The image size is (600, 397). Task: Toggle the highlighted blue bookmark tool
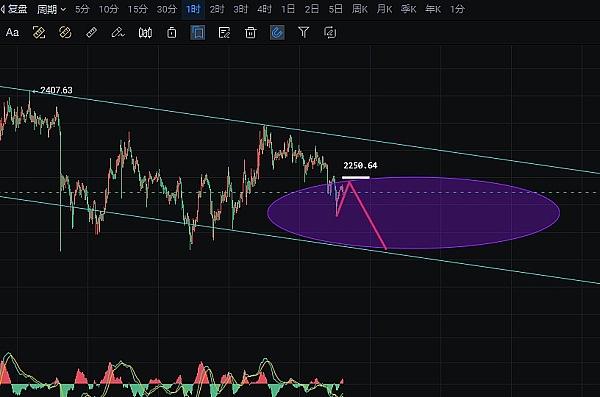[x=198, y=33]
